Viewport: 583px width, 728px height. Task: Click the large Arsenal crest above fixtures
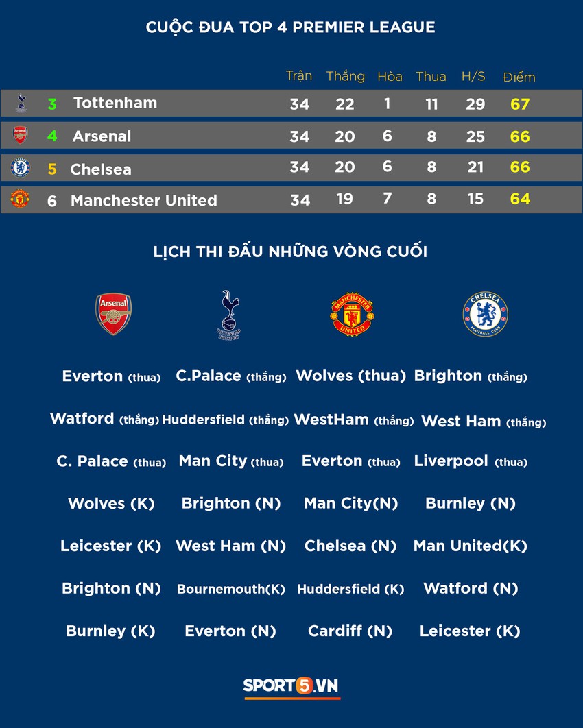[x=113, y=314]
